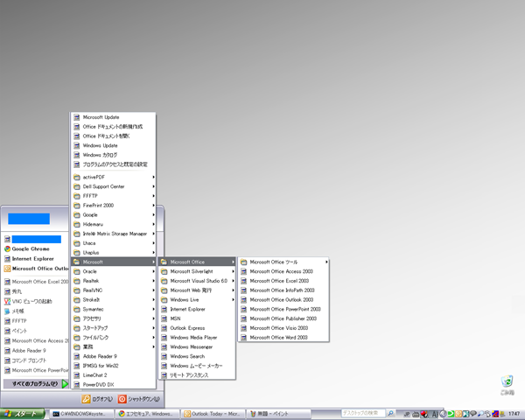This screenshot has height=420, width=525.
Task: Click the リモート アシスタンス icon
Action: (164, 375)
